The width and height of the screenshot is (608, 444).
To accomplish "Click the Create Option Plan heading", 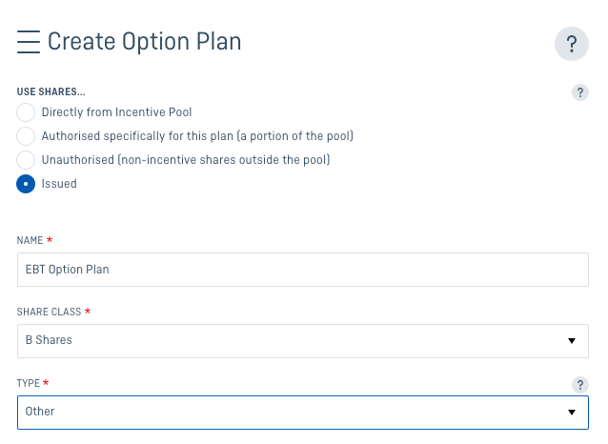I will (x=144, y=41).
